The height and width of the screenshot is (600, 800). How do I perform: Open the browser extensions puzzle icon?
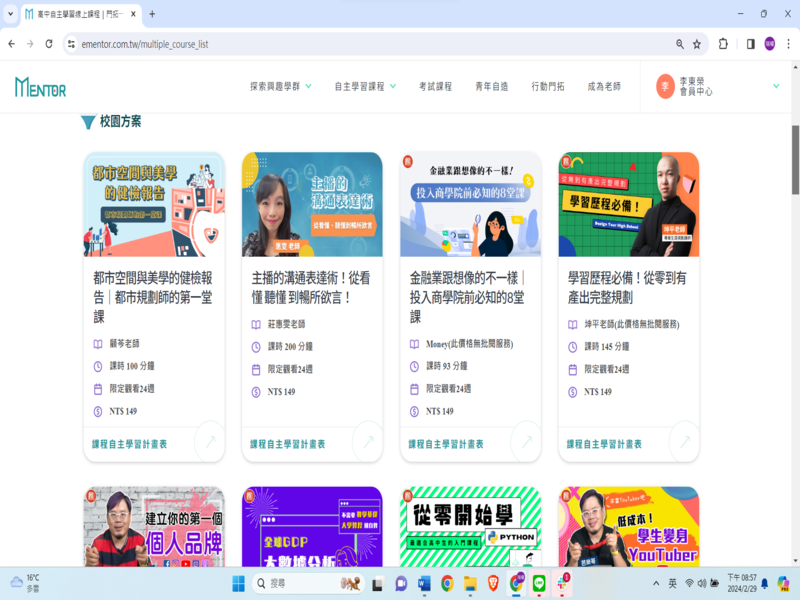point(723,44)
